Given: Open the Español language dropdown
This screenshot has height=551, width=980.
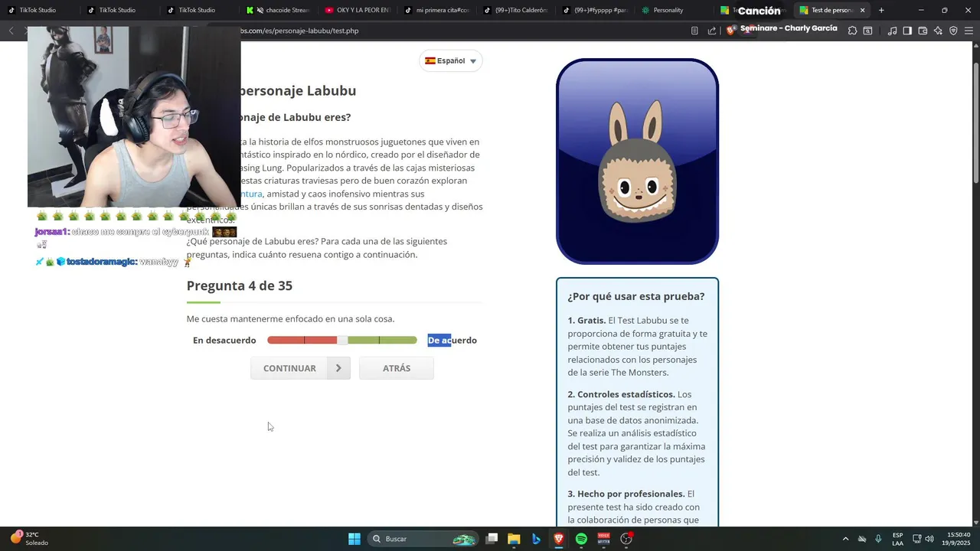Looking at the screenshot, I should tap(451, 61).
